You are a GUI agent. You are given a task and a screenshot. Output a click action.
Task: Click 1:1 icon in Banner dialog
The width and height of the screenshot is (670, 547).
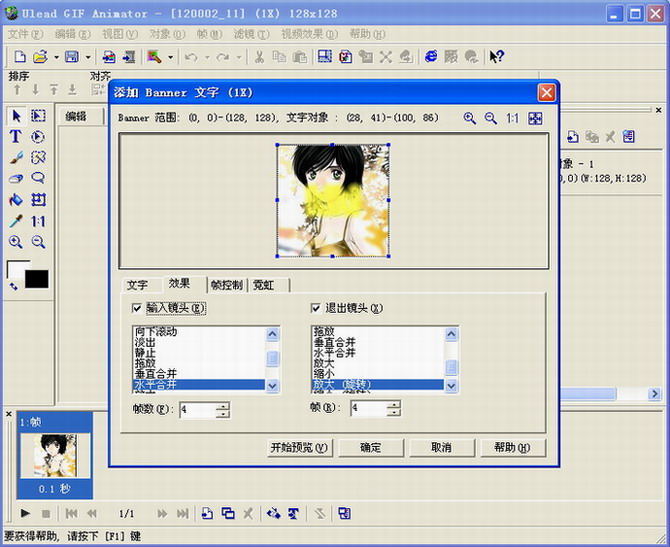(x=512, y=118)
